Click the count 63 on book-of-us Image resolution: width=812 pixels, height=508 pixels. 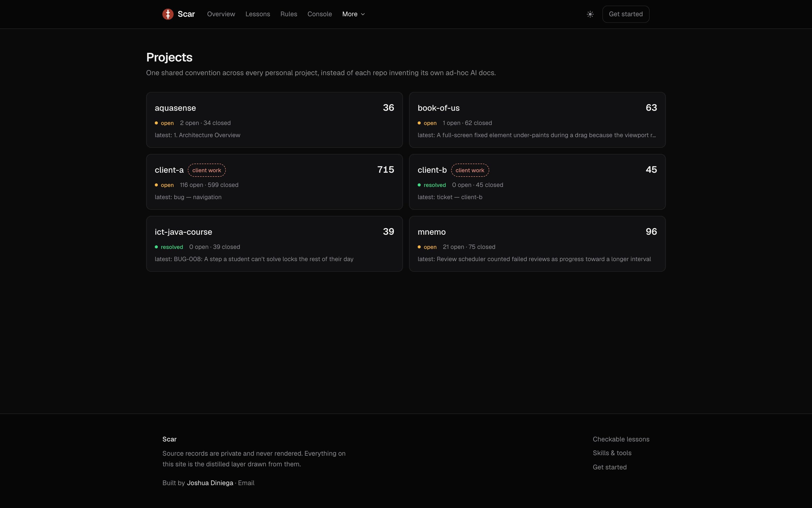[x=651, y=107]
